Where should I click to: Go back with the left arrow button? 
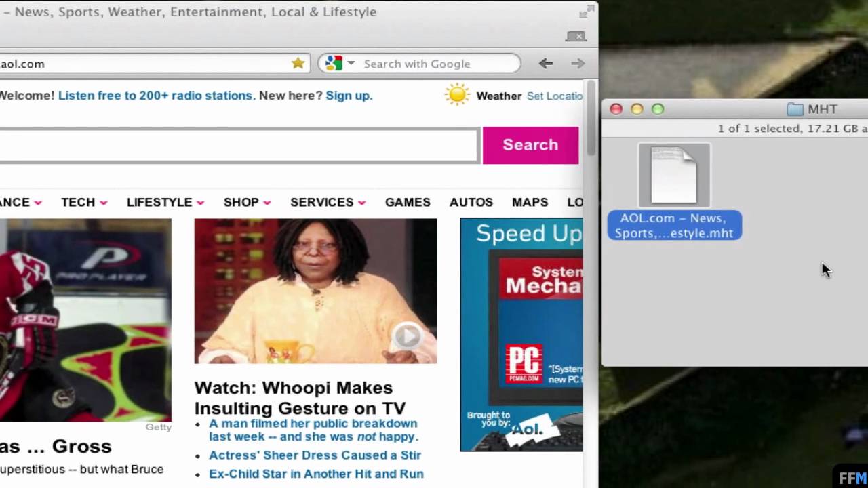point(546,63)
